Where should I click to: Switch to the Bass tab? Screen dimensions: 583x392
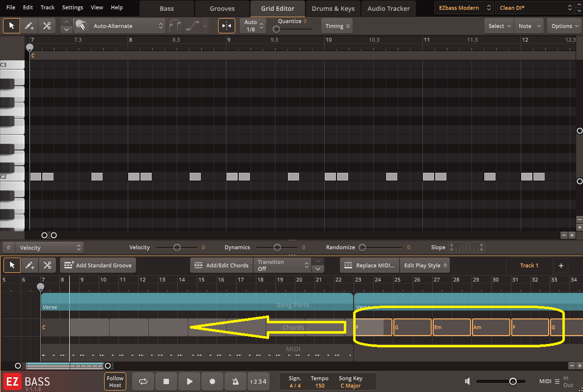(167, 8)
